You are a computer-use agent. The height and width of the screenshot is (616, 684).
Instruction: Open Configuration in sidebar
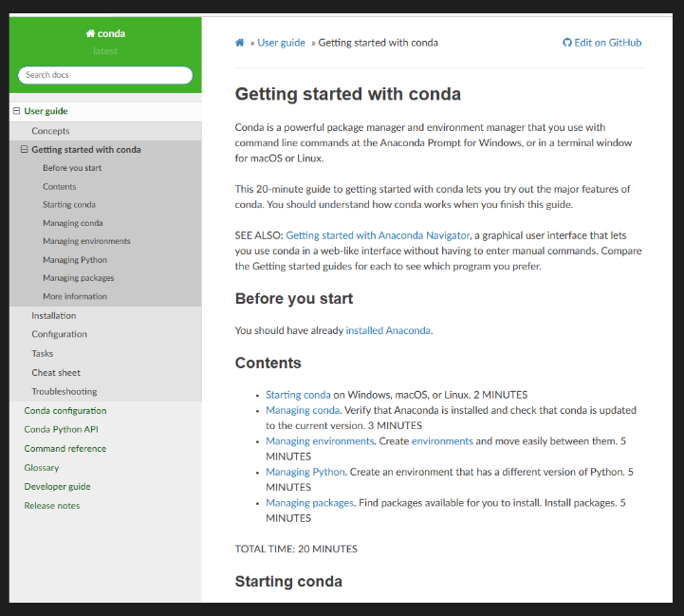(x=59, y=334)
